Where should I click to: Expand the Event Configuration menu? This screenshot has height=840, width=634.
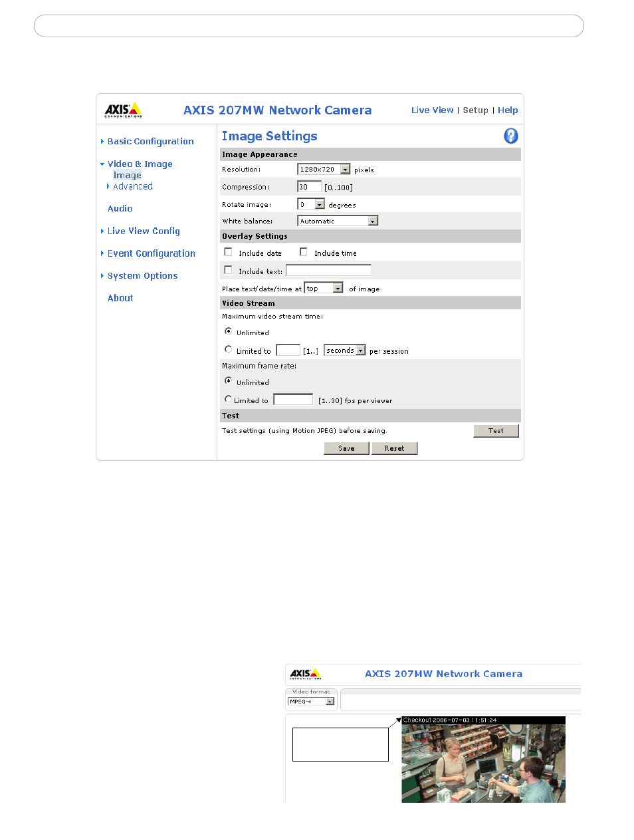(151, 254)
